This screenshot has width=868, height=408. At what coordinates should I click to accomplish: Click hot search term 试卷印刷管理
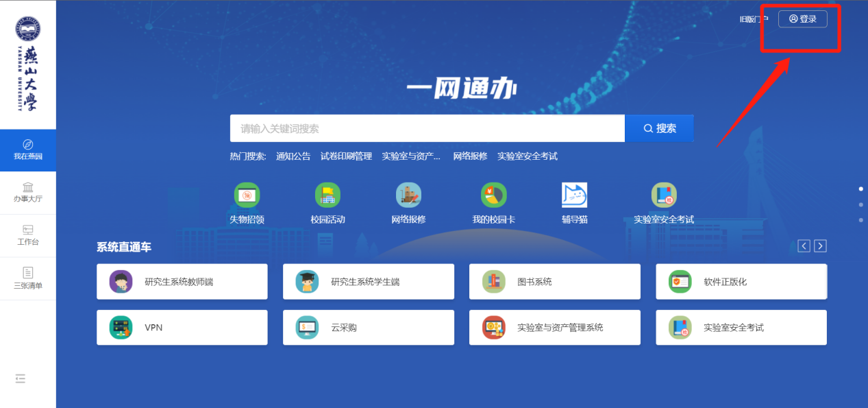click(x=346, y=156)
